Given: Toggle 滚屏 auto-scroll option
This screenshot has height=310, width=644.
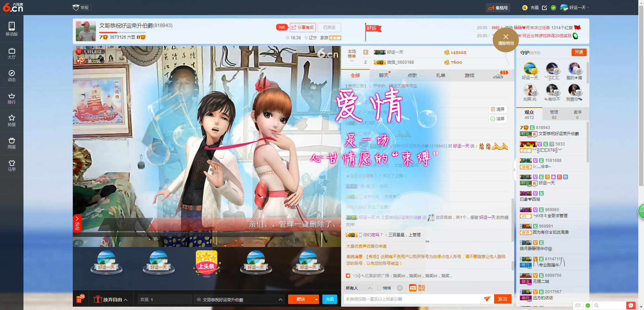Looking at the screenshot, I should pyautogui.click(x=498, y=119).
